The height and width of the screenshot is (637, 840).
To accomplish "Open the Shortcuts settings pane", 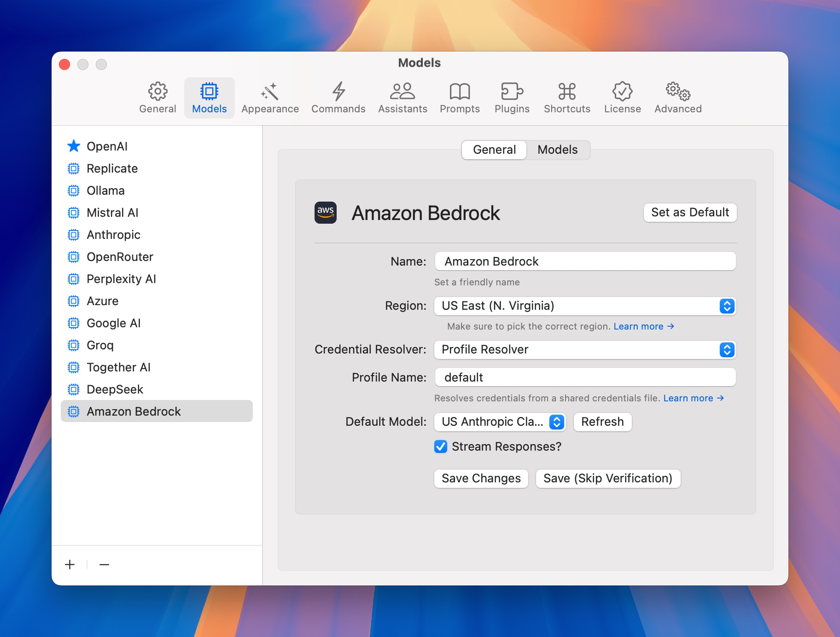I will pyautogui.click(x=566, y=98).
